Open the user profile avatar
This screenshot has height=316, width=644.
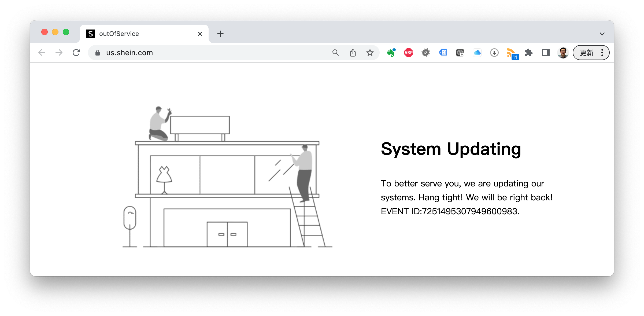(x=563, y=53)
